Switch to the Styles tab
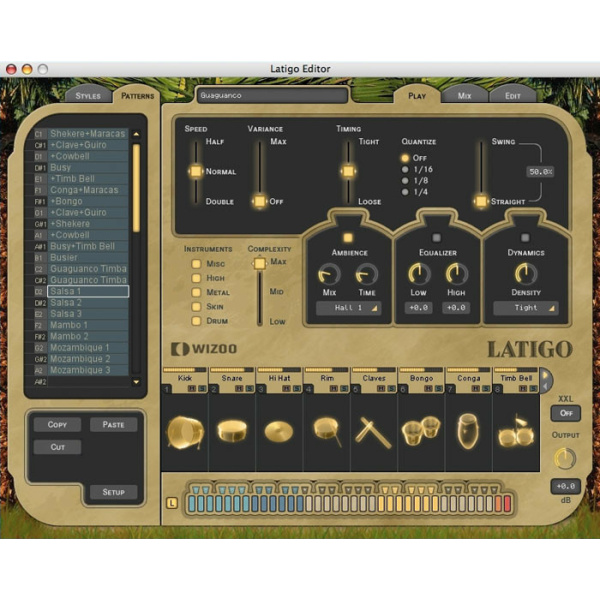600x600 pixels. (88, 96)
